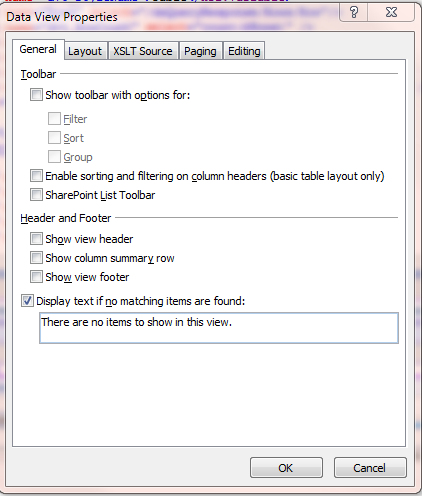
Task: Close the Data View Properties dialog
Action: pyautogui.click(x=391, y=13)
